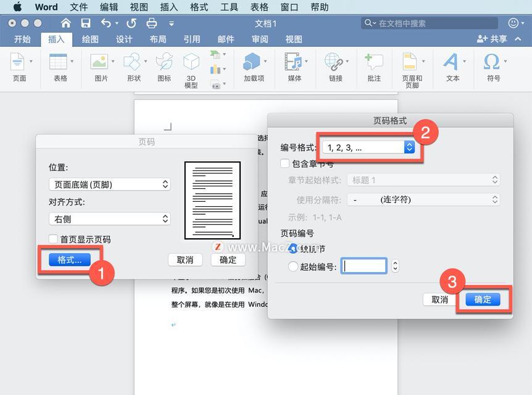532x395 pixels.
Task: Toggle the 首页显示页码 checkbox
Action: [x=53, y=239]
